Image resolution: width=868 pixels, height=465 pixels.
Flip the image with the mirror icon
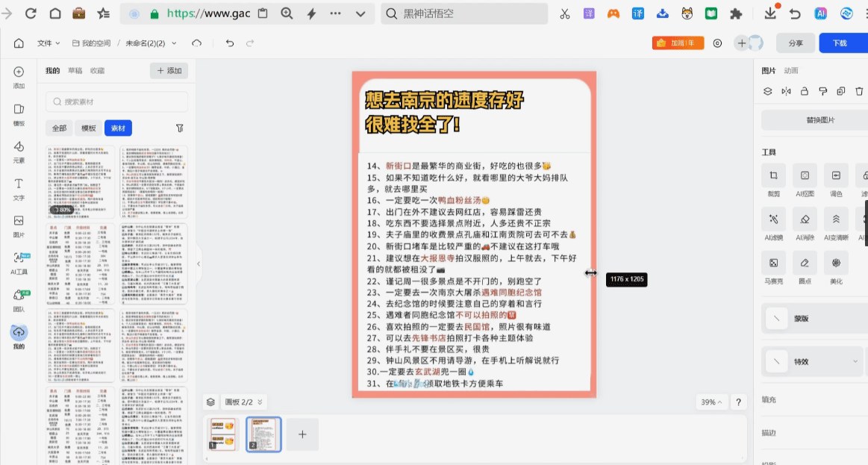pos(786,91)
